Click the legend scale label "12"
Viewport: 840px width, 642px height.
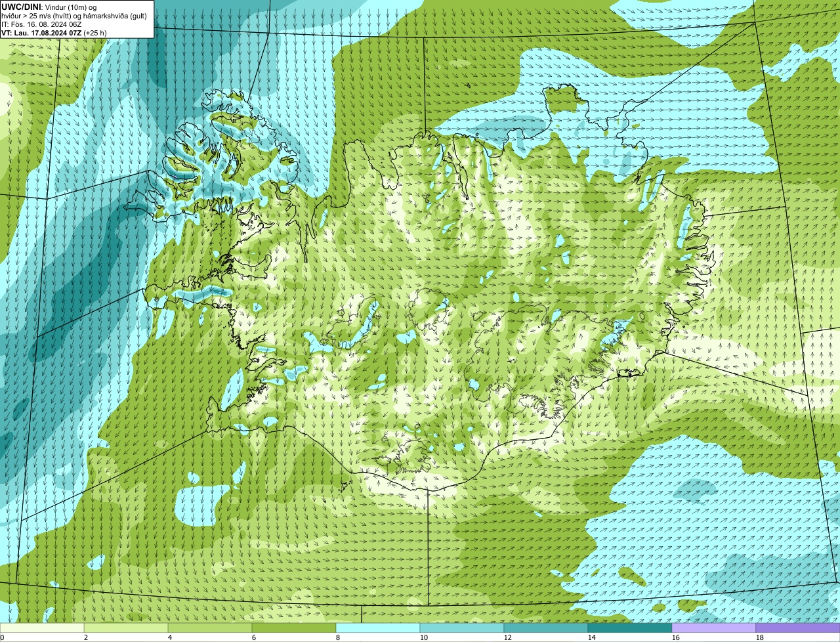point(508,637)
